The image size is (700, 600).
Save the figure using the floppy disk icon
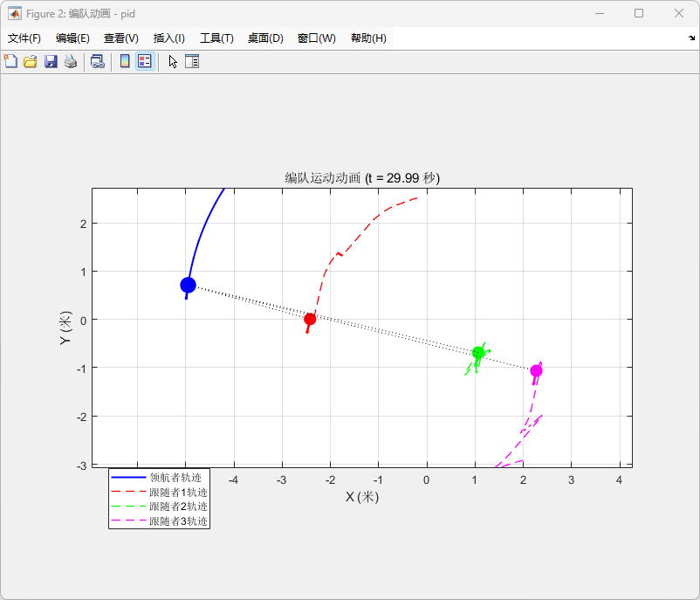pyautogui.click(x=51, y=61)
